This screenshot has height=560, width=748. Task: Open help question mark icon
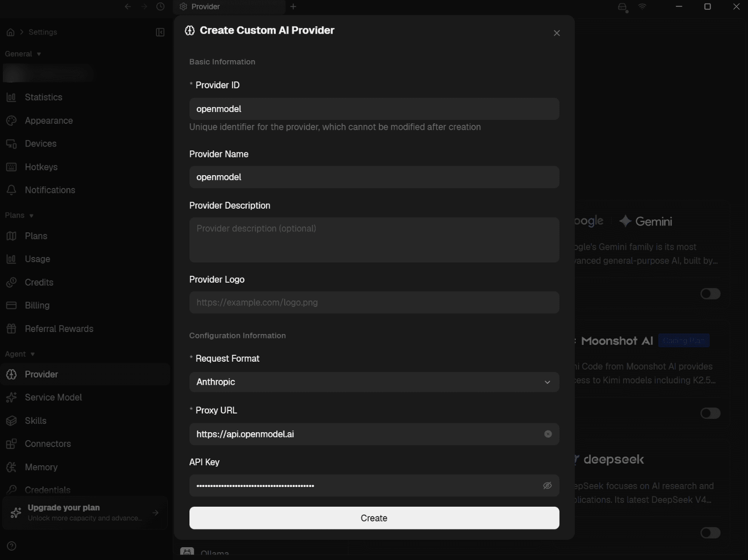[12, 546]
